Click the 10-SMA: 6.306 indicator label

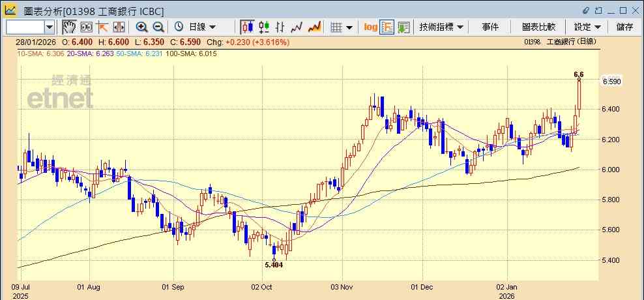pos(40,53)
